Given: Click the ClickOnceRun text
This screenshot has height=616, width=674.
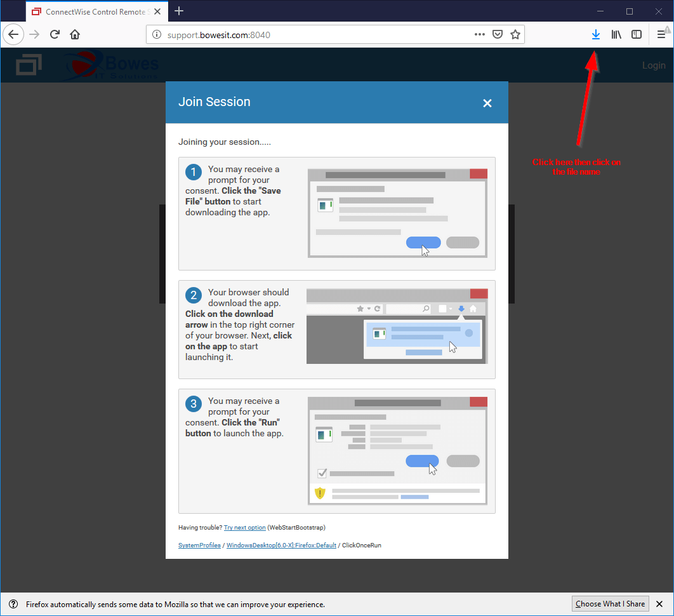Looking at the screenshot, I should tap(362, 545).
